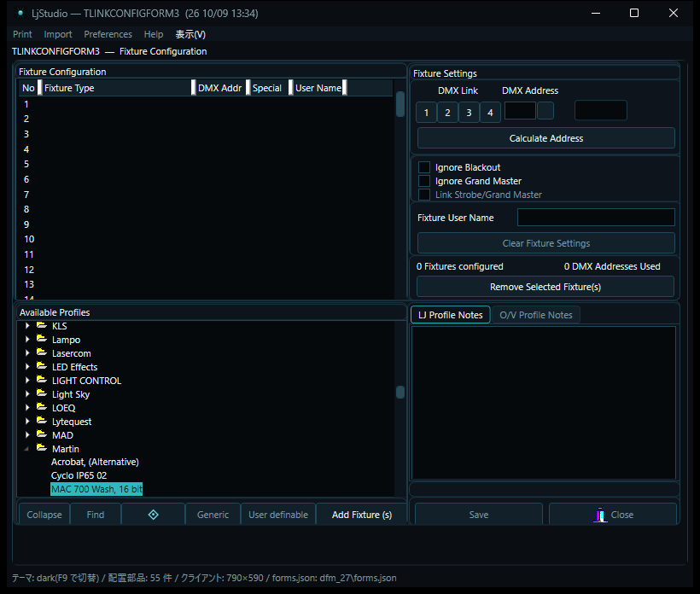Expand the LIGHT CONTROL profile folder
The height and width of the screenshot is (594, 700).
[27, 381]
